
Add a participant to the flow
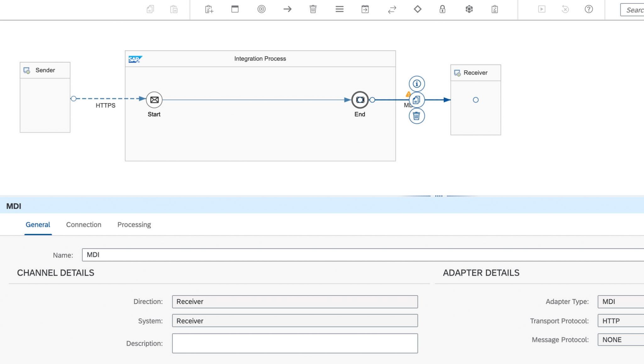[x=209, y=9]
